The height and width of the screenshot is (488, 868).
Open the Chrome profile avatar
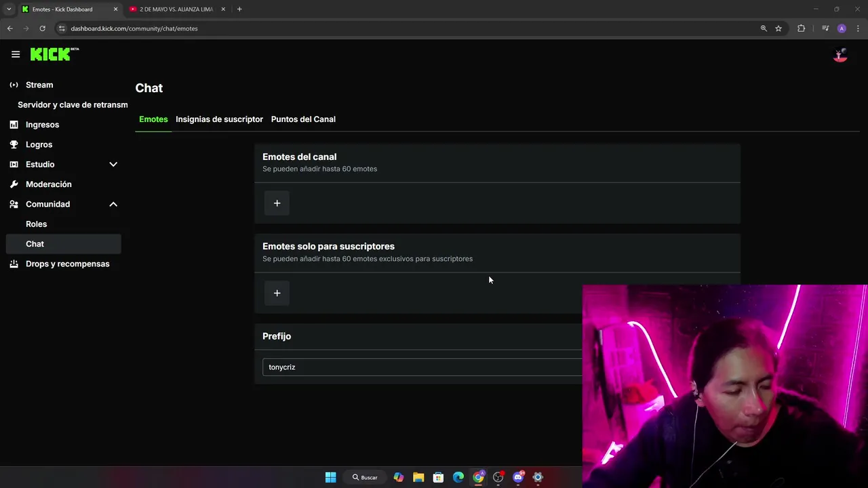[x=842, y=28]
